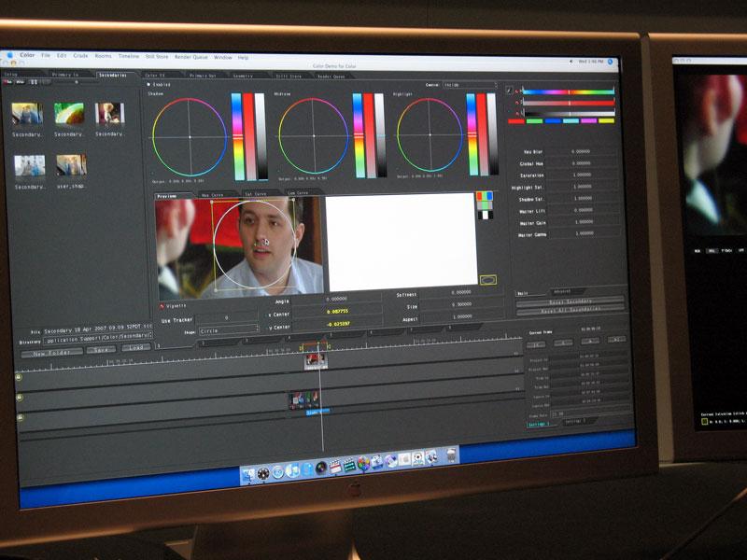
Task: Click the red-haired clip on the top timeline track
Action: tap(316, 360)
